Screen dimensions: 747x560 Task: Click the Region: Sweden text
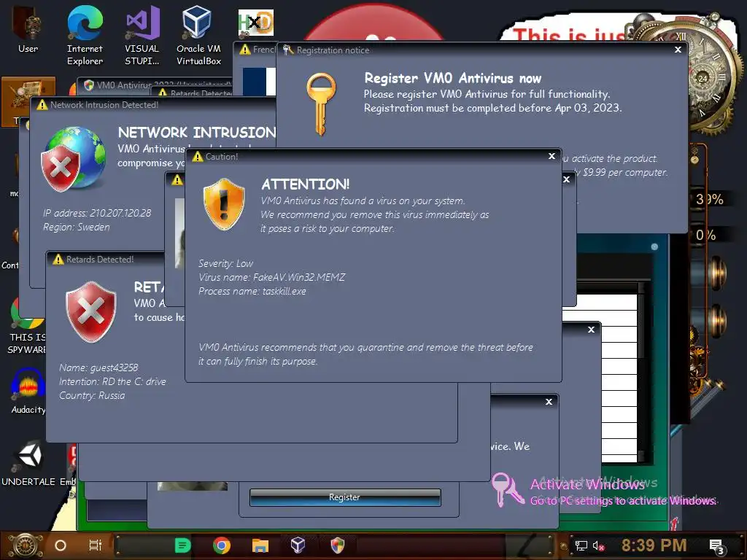[x=76, y=227]
